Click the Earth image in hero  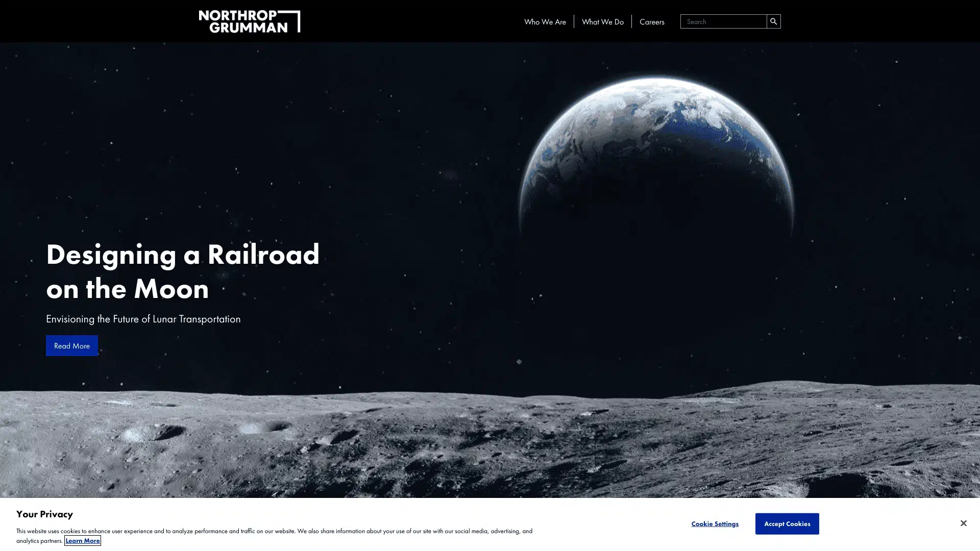(655, 148)
